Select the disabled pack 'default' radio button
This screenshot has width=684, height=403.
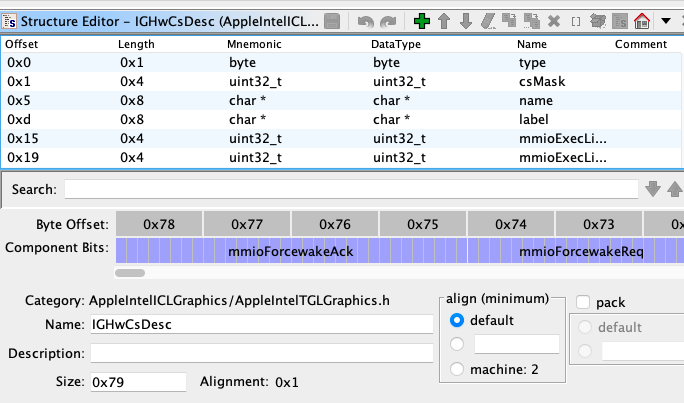pos(585,327)
